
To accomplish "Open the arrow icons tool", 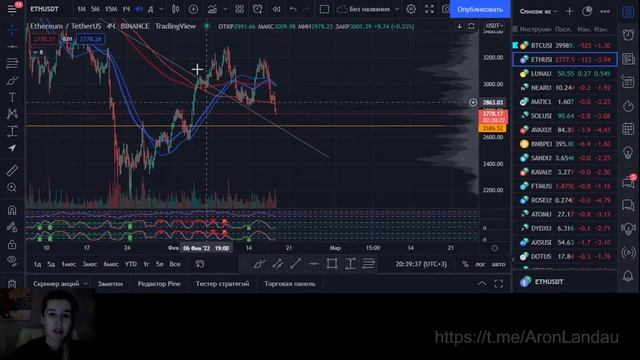I will pyautogui.click(x=12, y=148).
